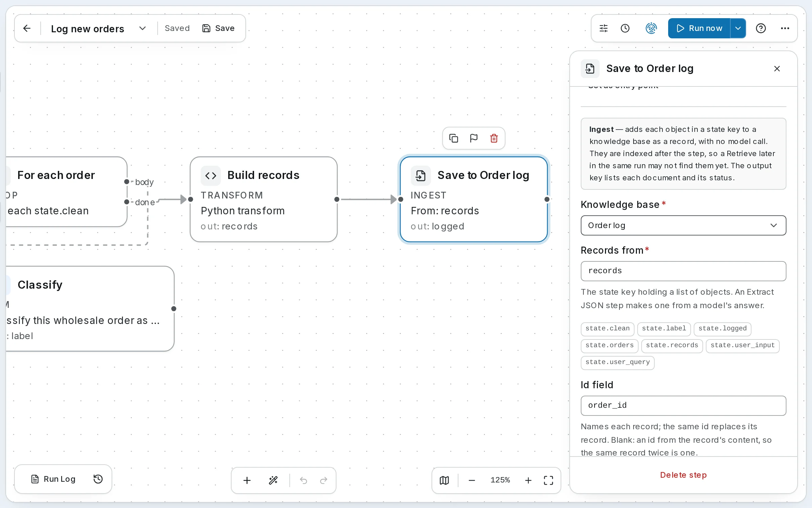This screenshot has height=508, width=812.
Task: Open the more options ellipsis menu
Action: point(785,28)
